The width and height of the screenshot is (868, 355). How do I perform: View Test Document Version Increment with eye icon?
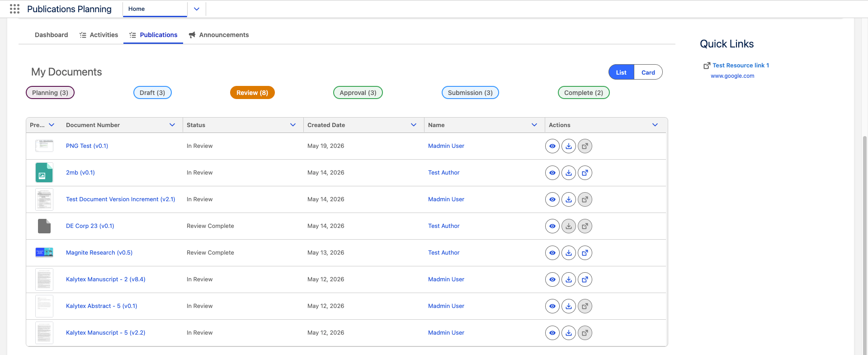(x=552, y=199)
